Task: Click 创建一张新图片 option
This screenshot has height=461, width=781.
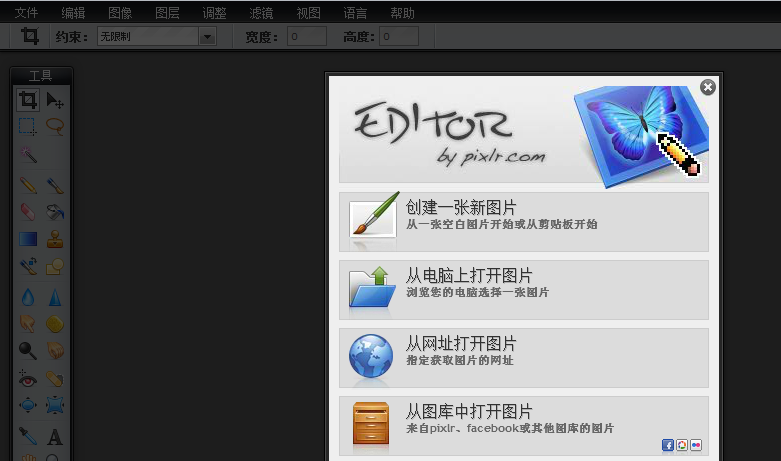Action: (x=523, y=222)
